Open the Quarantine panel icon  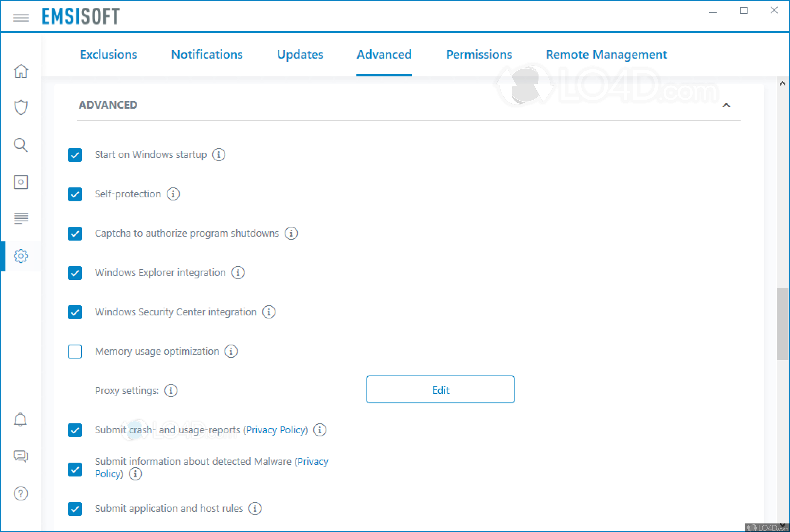click(x=21, y=182)
